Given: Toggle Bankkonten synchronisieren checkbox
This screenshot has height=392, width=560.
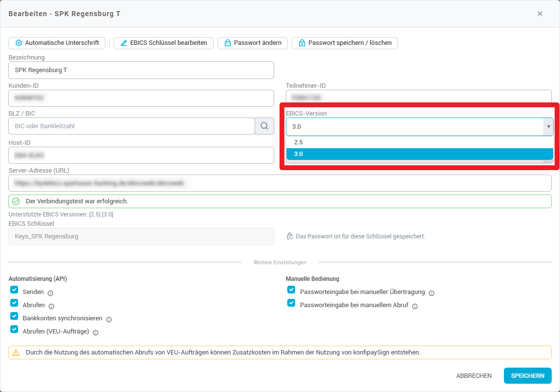Looking at the screenshot, I should click(x=14, y=316).
